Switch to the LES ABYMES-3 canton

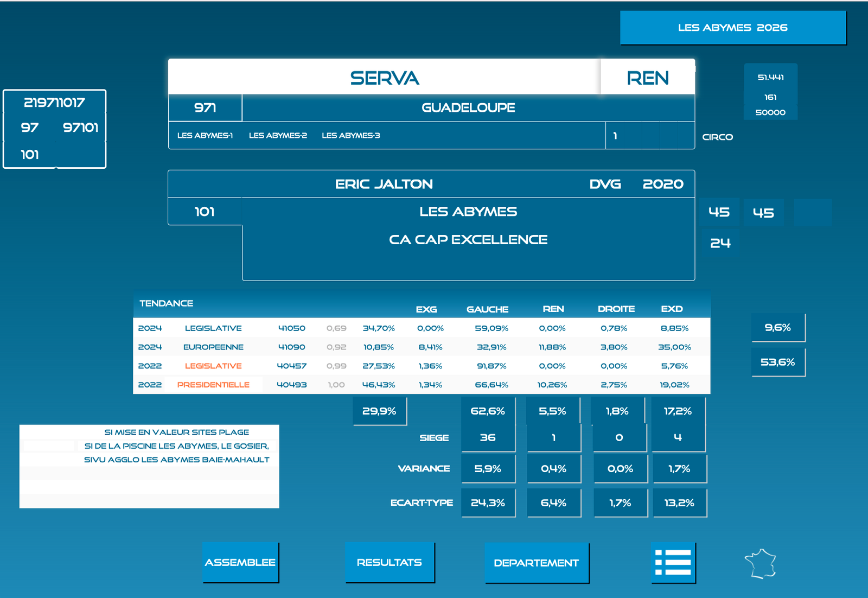point(350,136)
